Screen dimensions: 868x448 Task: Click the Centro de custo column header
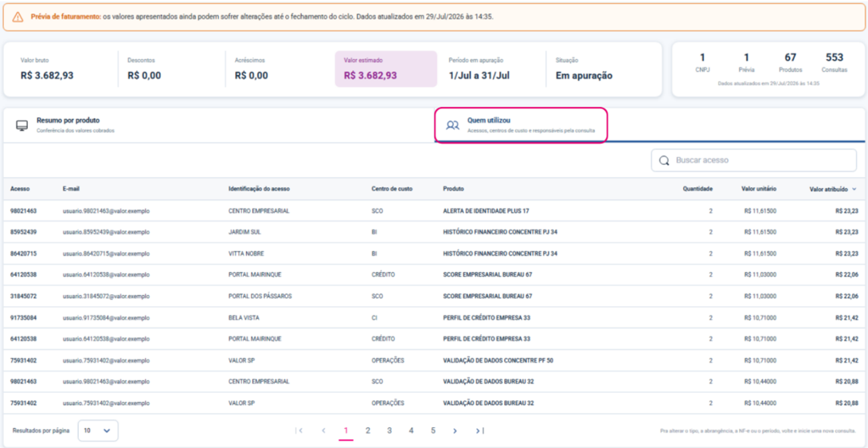click(x=393, y=189)
